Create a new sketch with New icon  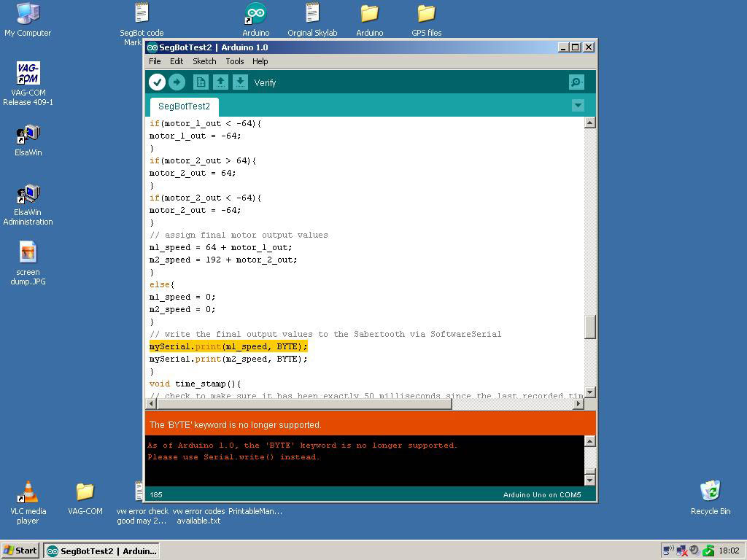click(201, 82)
